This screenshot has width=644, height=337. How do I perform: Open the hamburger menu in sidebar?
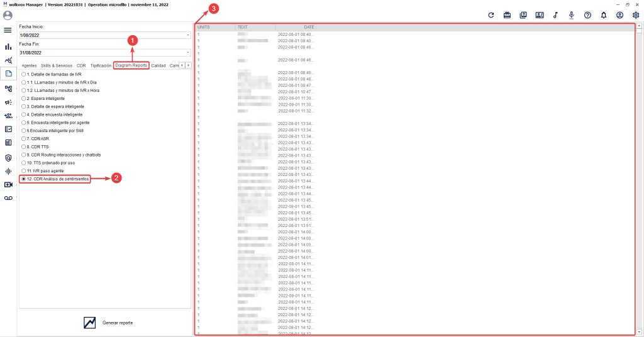click(x=8, y=30)
